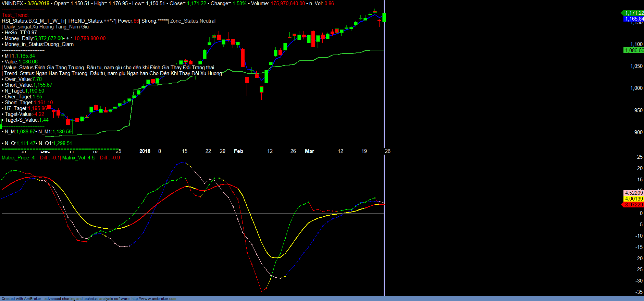Click the Feb label on date axis

coord(238,151)
